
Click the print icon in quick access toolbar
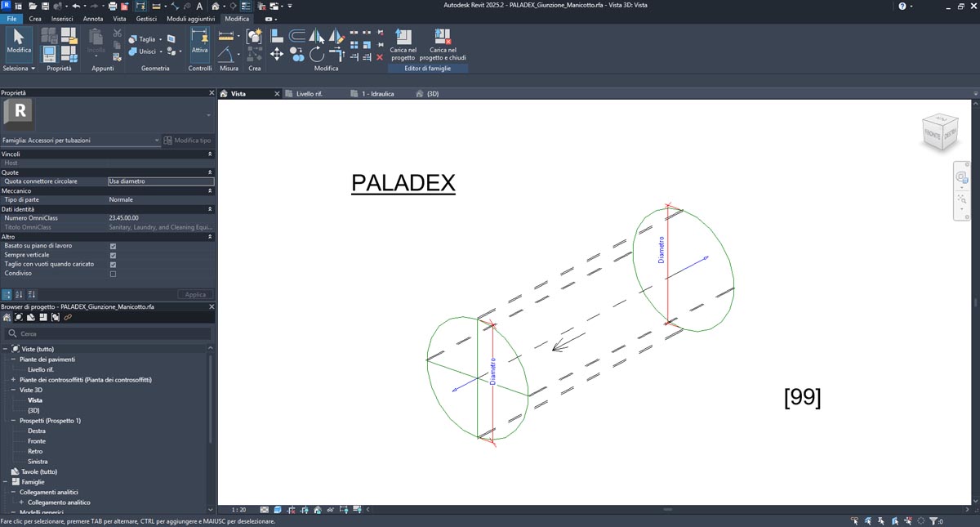(x=113, y=6)
